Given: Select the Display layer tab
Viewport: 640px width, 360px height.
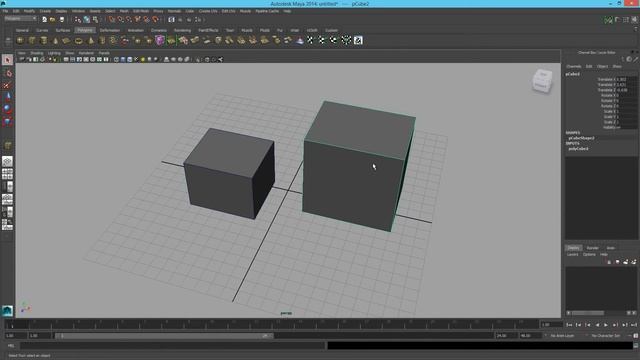Looking at the screenshot, I should point(573,248).
